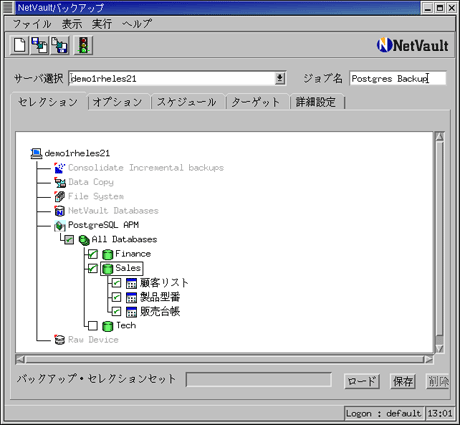Select the Tech tree label
The width and height of the screenshot is (460, 425).
click(x=126, y=325)
